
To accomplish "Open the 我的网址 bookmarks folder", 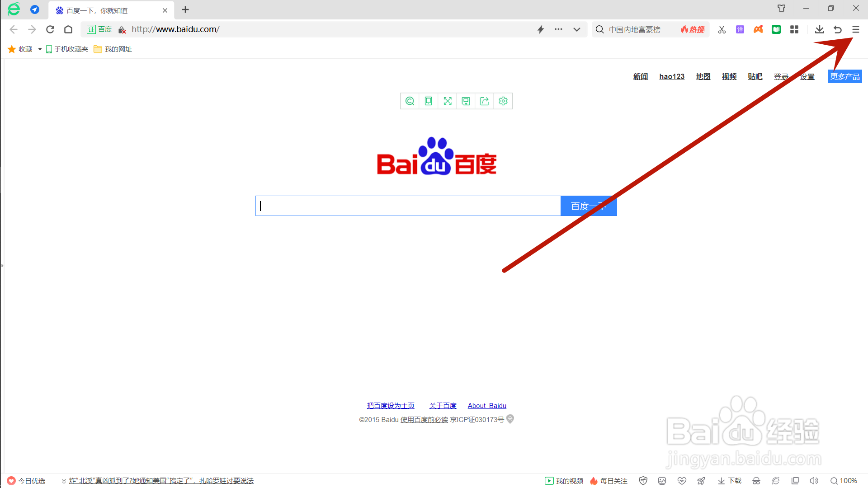I will [113, 49].
